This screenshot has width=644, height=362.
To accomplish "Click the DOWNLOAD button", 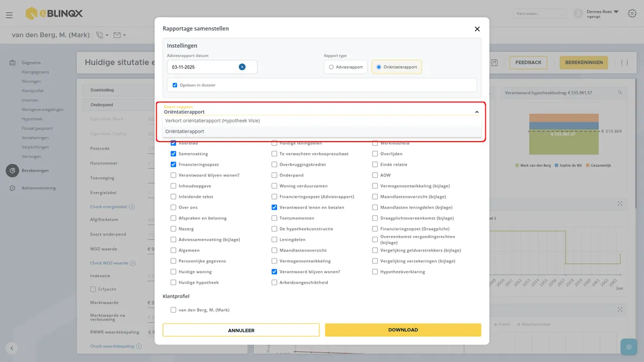I will (x=403, y=330).
